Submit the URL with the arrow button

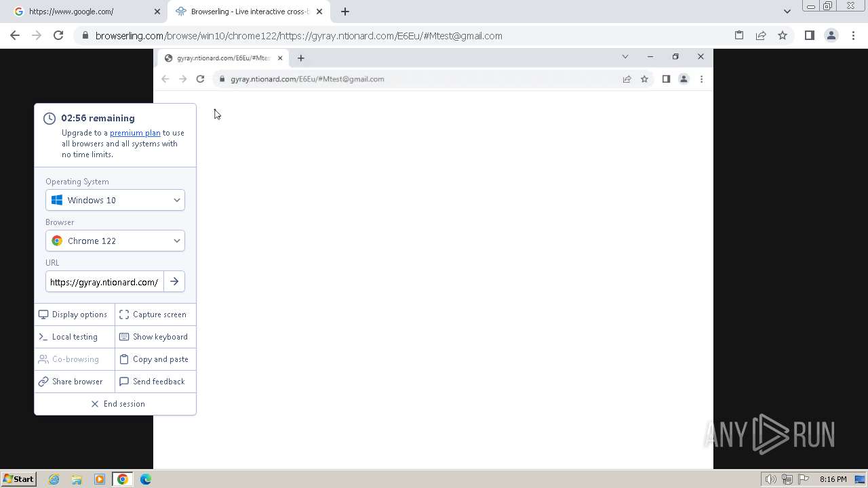tap(174, 282)
